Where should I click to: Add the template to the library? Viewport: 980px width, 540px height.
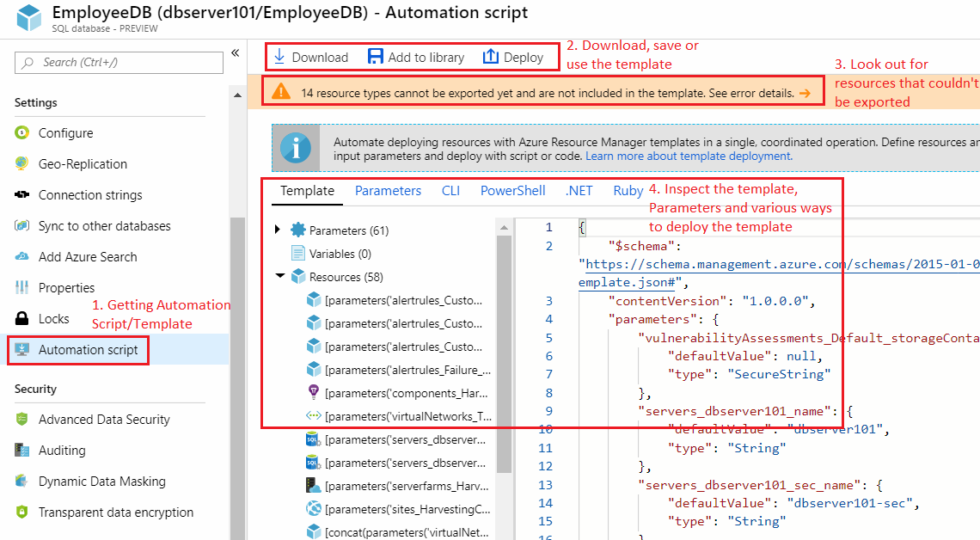coord(415,57)
